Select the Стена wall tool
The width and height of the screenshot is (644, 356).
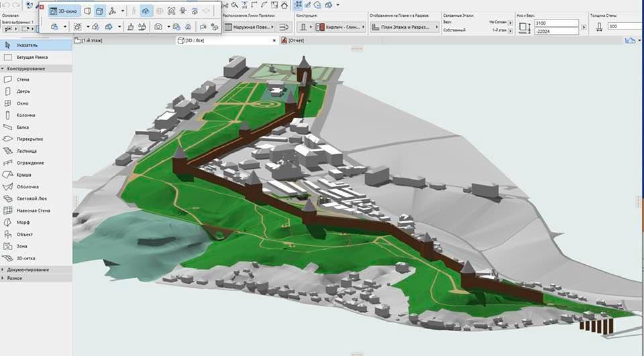36,79
